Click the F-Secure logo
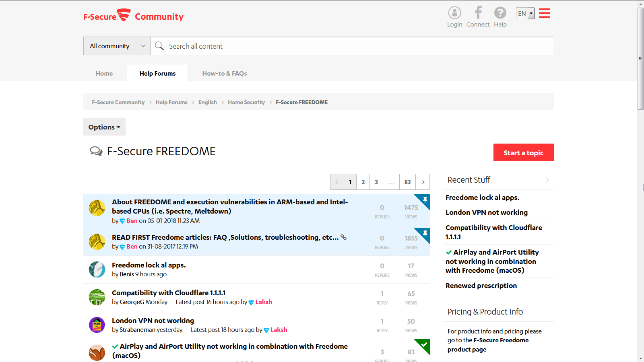Image resolution: width=644 pixels, height=362 pixels. [x=107, y=16]
